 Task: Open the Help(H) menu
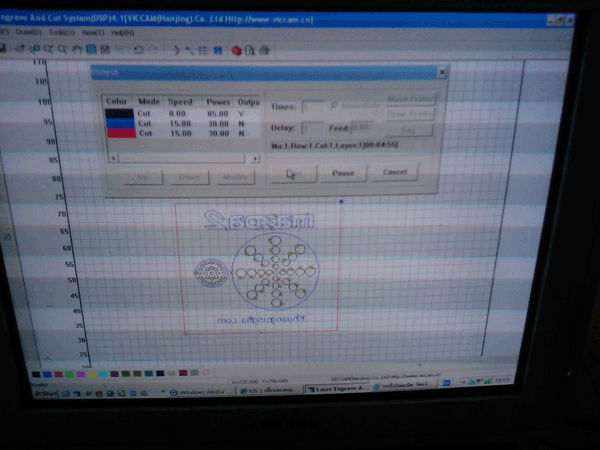(123, 33)
